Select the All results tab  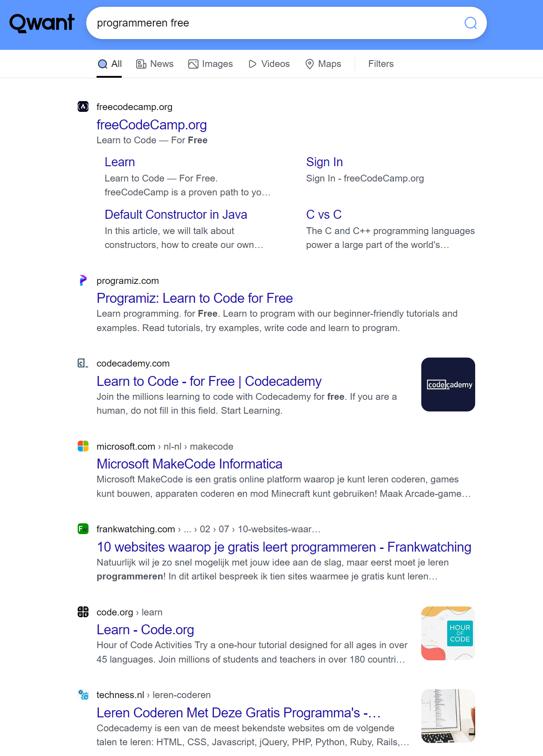click(110, 64)
